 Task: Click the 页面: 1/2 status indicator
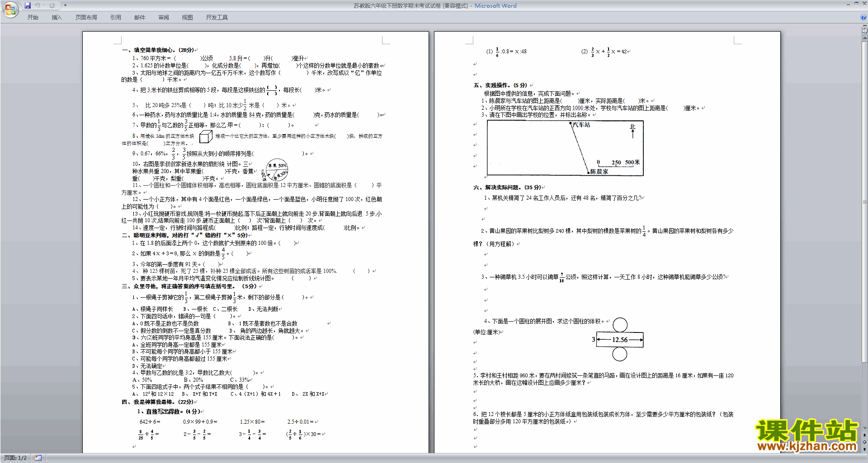[x=15, y=458]
